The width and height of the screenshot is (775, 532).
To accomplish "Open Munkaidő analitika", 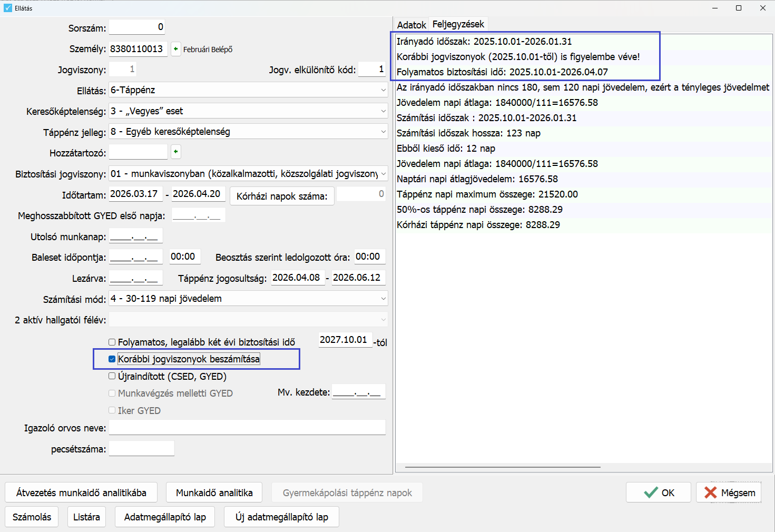I will (x=214, y=492).
